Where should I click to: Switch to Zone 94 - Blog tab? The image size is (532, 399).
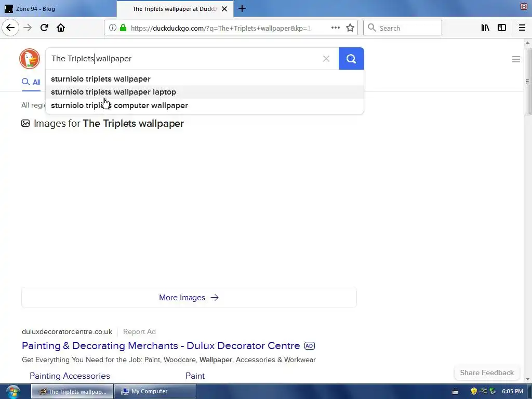58,9
